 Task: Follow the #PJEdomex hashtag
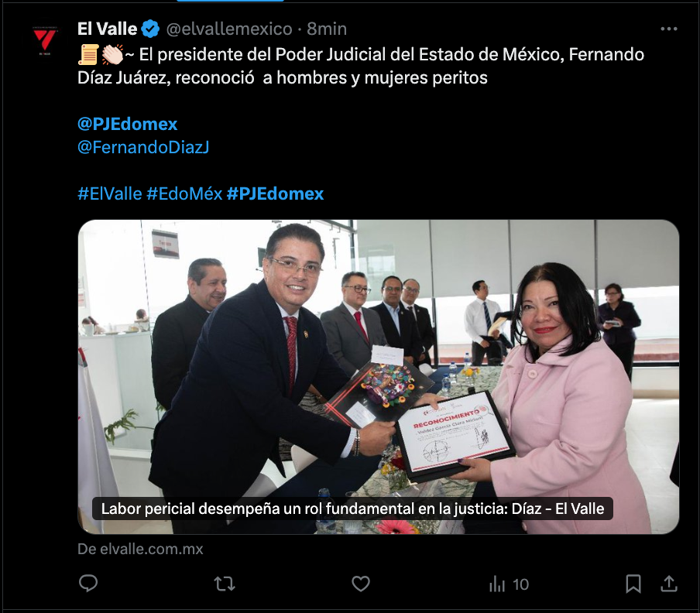[275, 193]
